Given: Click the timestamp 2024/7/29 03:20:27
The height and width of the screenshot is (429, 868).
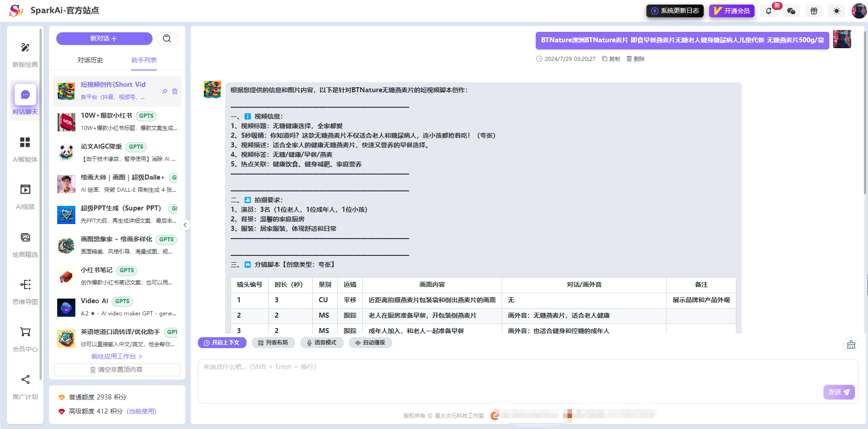Looking at the screenshot, I should (x=570, y=59).
